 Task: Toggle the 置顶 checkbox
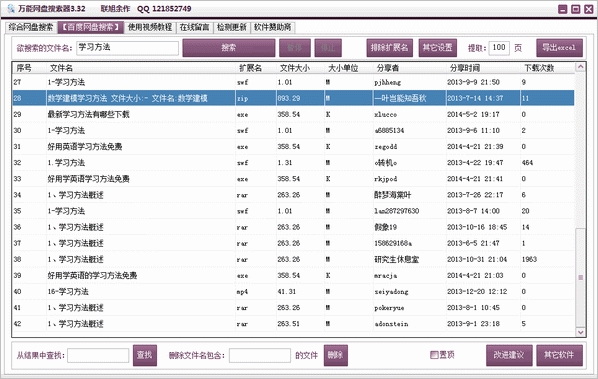click(434, 355)
